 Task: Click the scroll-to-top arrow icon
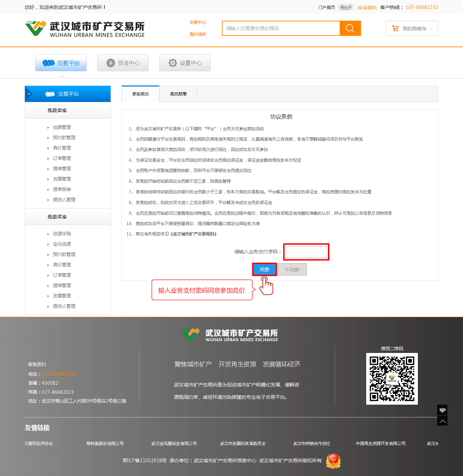click(x=442, y=421)
